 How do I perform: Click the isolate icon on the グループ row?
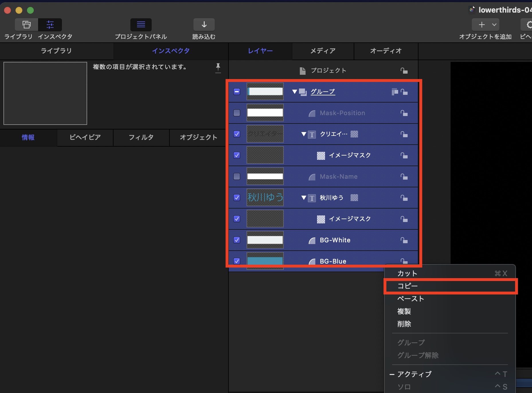395,92
